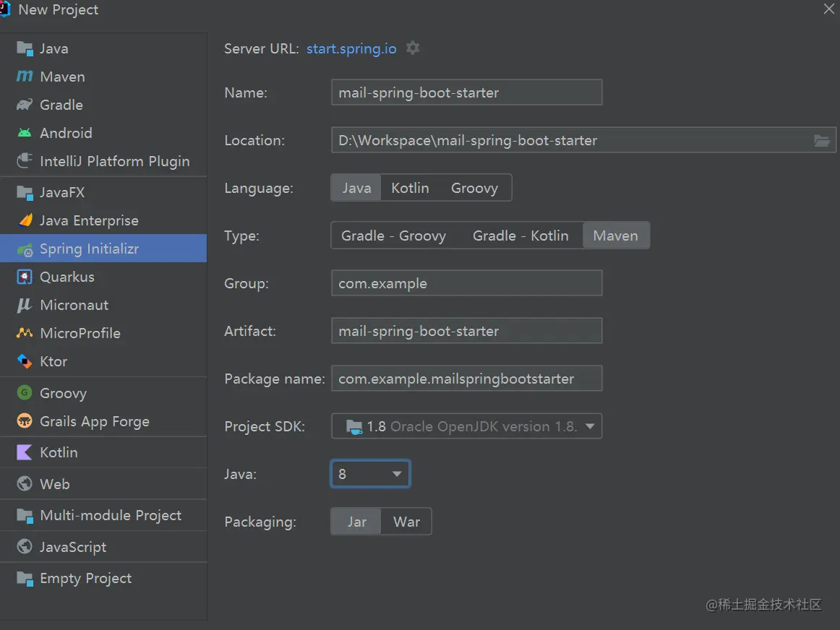Click the Name input field
This screenshot has width=840, height=630.
tap(466, 92)
